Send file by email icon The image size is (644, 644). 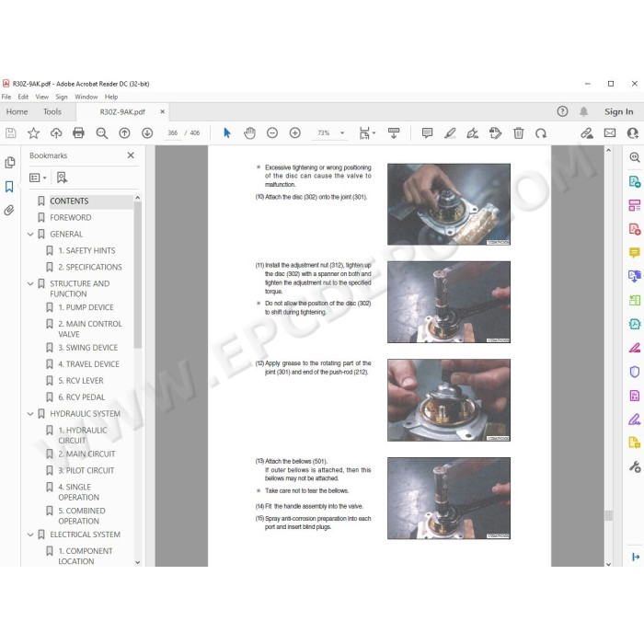click(610, 133)
